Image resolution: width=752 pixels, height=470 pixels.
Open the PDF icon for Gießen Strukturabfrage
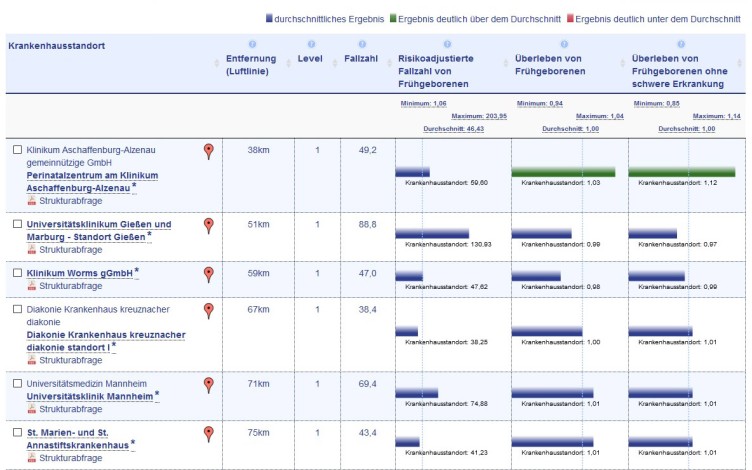(x=32, y=250)
